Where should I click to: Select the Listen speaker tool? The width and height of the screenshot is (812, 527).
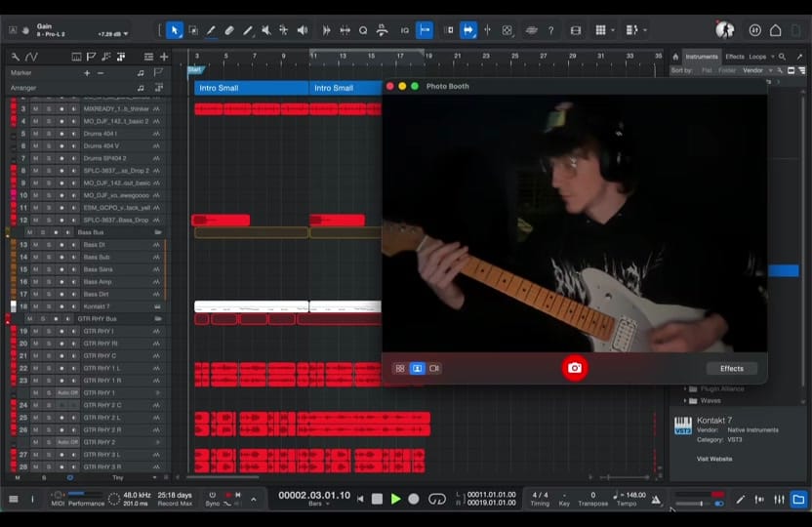pos(303,30)
